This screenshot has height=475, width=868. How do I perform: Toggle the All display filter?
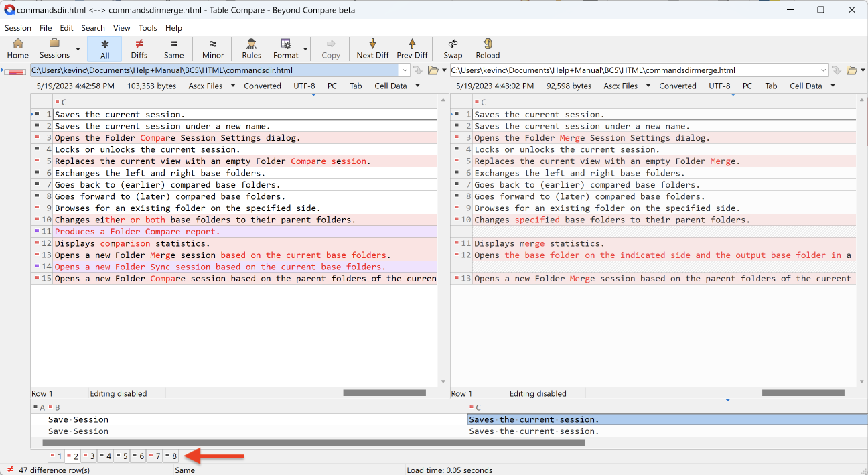(x=104, y=49)
